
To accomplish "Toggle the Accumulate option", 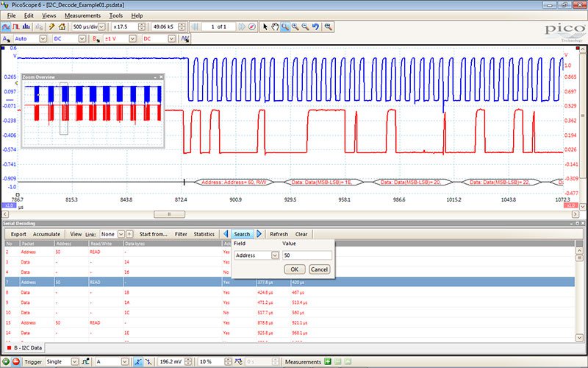I will coord(49,234).
